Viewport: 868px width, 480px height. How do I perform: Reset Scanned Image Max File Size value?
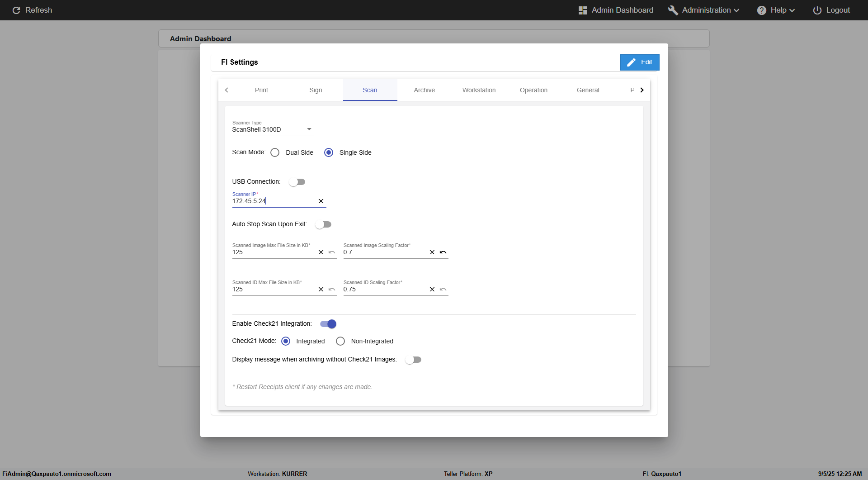(x=332, y=252)
